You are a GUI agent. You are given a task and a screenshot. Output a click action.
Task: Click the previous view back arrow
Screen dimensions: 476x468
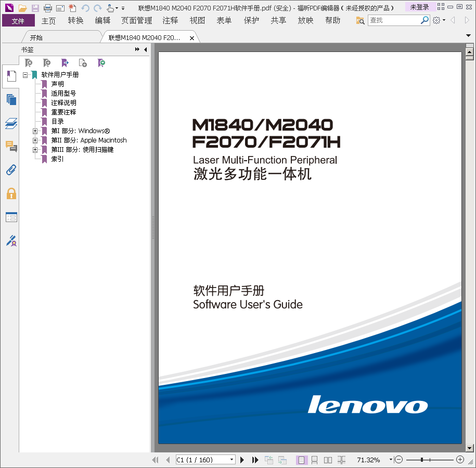(453, 20)
